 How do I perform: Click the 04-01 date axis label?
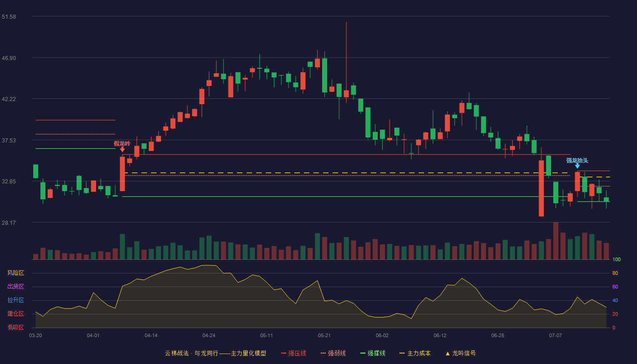click(93, 335)
